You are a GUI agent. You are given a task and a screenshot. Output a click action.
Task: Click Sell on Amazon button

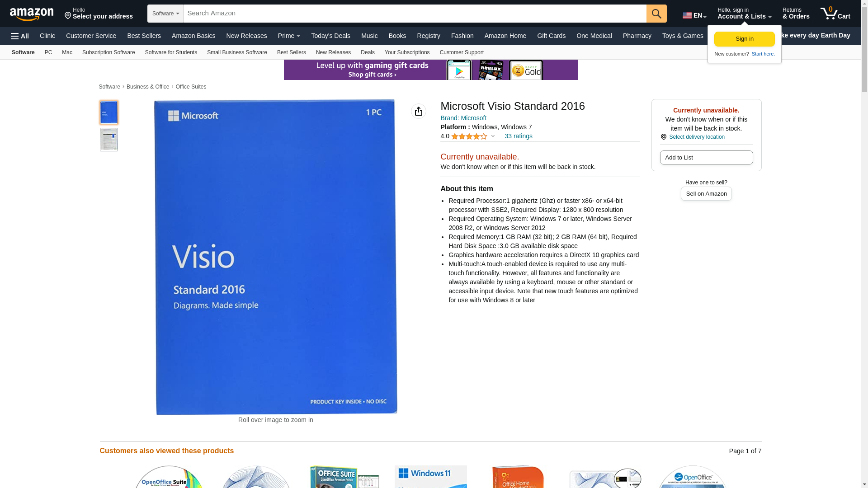pyautogui.click(x=706, y=193)
